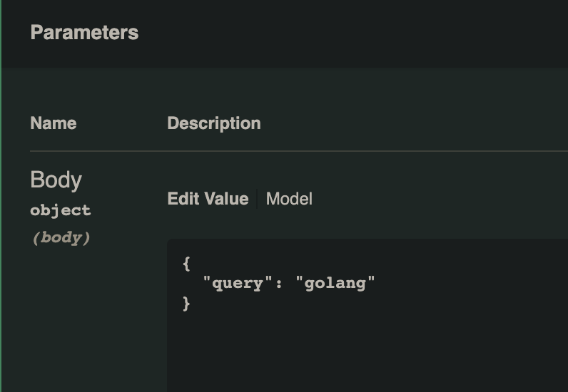568x392 pixels.
Task: Place cursor at the opening curly brace
Action: pyautogui.click(x=187, y=263)
